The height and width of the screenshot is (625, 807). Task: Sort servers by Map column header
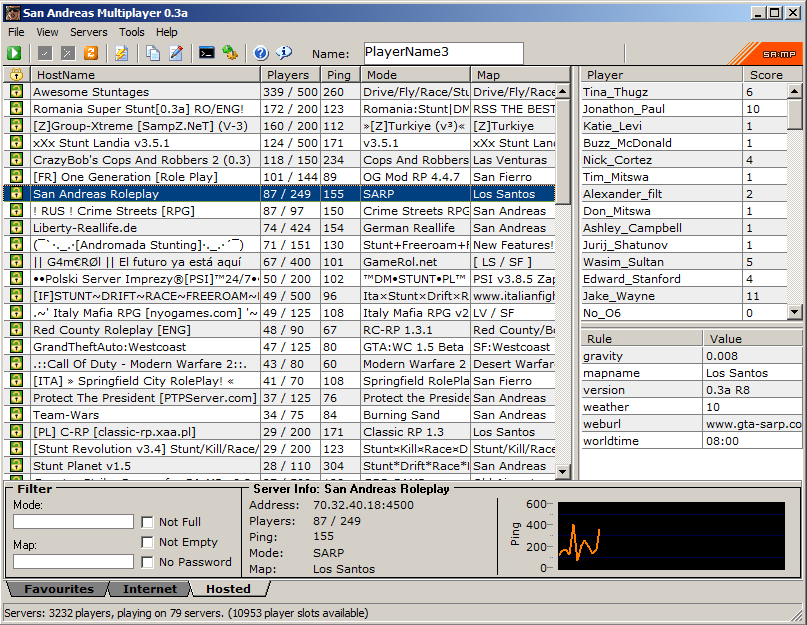point(520,75)
